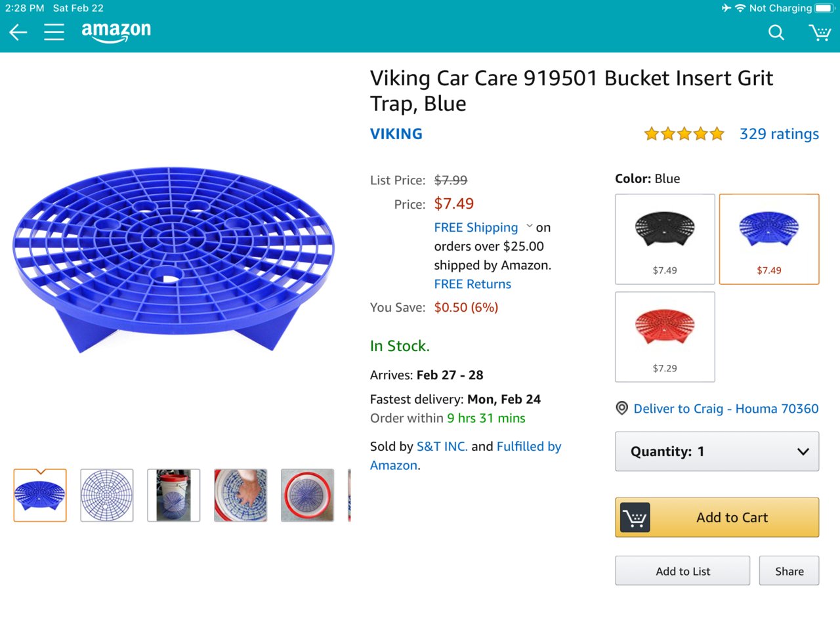Tap the back arrow icon
Viewport: 840px width, 630px height.
click(18, 32)
